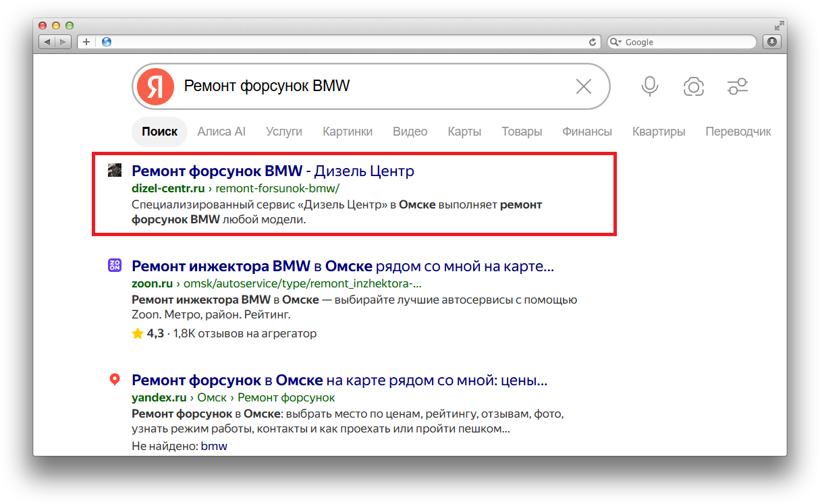Click the Ремонт форсунок breadcrumb in yandex.ru result
The width and height of the screenshot is (820, 504).
(286, 397)
